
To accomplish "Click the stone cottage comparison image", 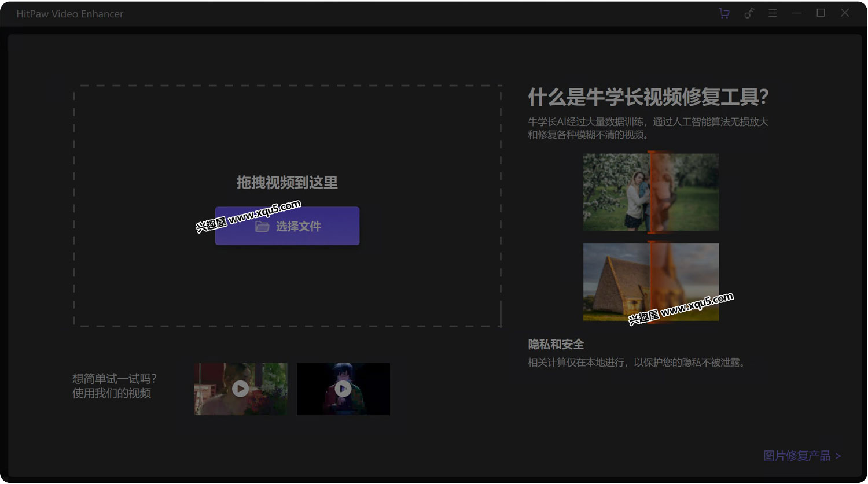I will pos(651,282).
